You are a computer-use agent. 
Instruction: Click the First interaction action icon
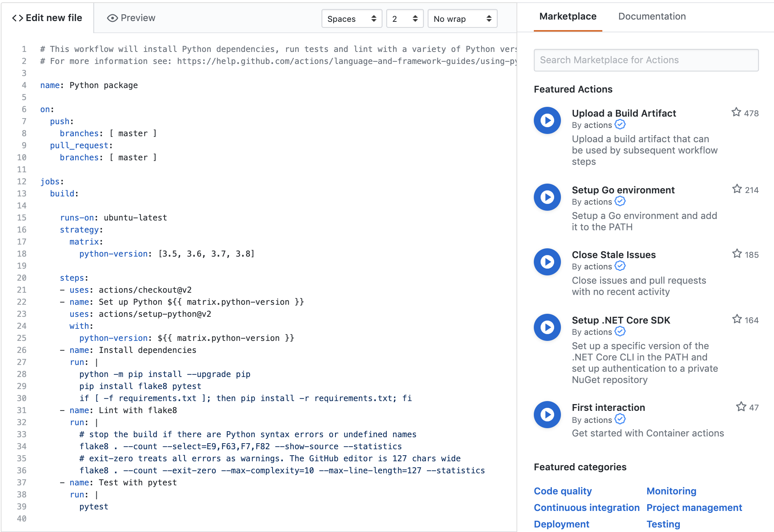(547, 415)
